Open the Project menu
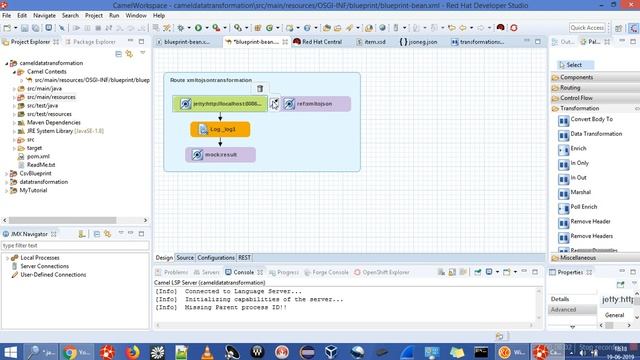Image resolution: width=640 pixels, height=360 pixels. tap(93, 16)
